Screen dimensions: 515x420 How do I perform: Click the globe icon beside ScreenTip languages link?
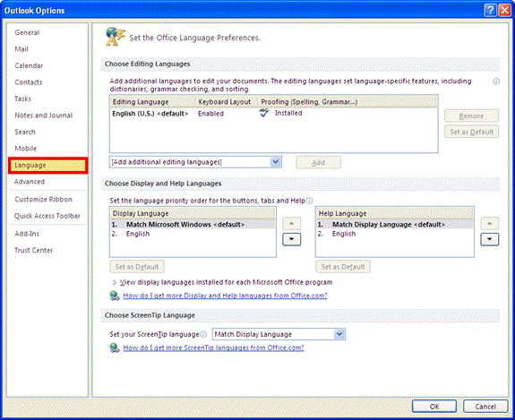click(115, 347)
